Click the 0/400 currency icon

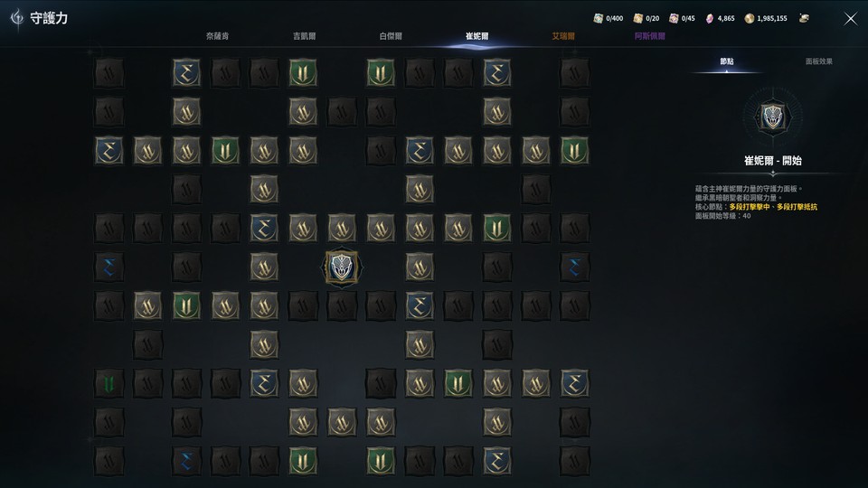pos(598,18)
